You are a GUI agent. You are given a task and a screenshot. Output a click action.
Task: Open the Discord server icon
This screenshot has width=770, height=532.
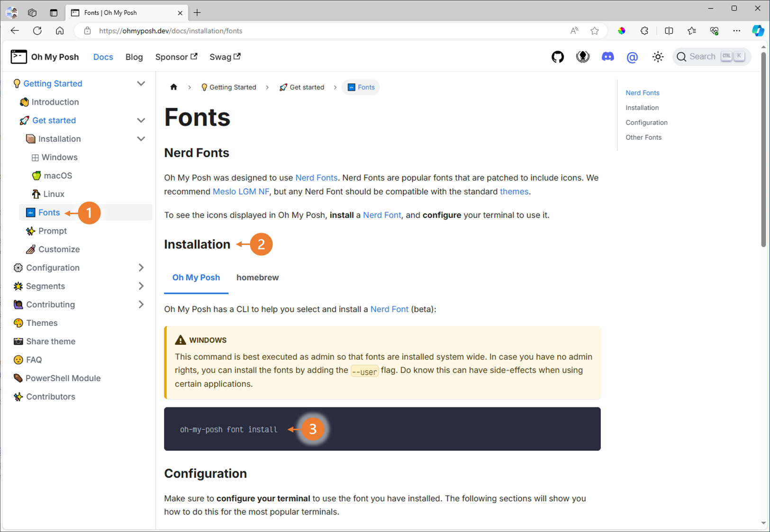pyautogui.click(x=607, y=57)
